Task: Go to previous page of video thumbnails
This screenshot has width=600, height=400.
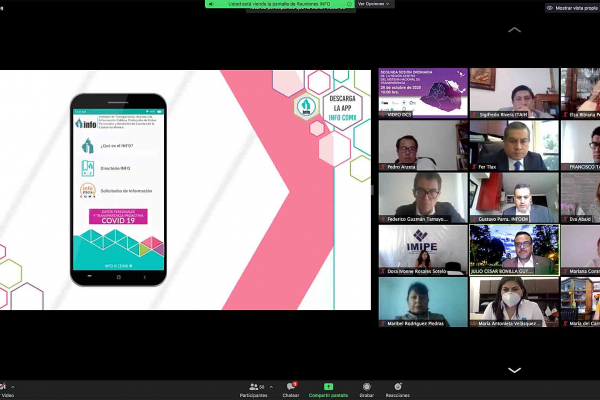Action: (514, 30)
